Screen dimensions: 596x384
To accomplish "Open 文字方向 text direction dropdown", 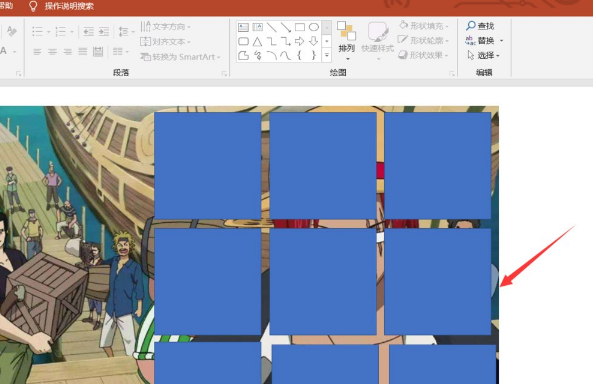I will [165, 27].
